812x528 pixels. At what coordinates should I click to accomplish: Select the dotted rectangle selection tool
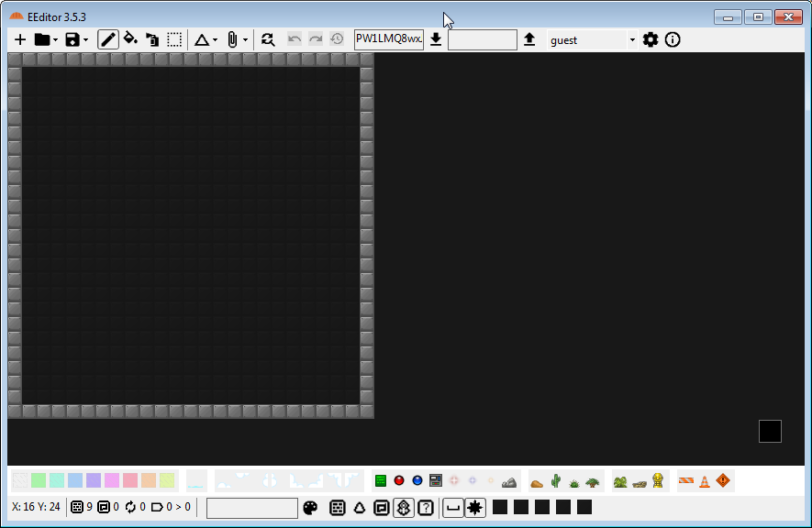(174, 39)
